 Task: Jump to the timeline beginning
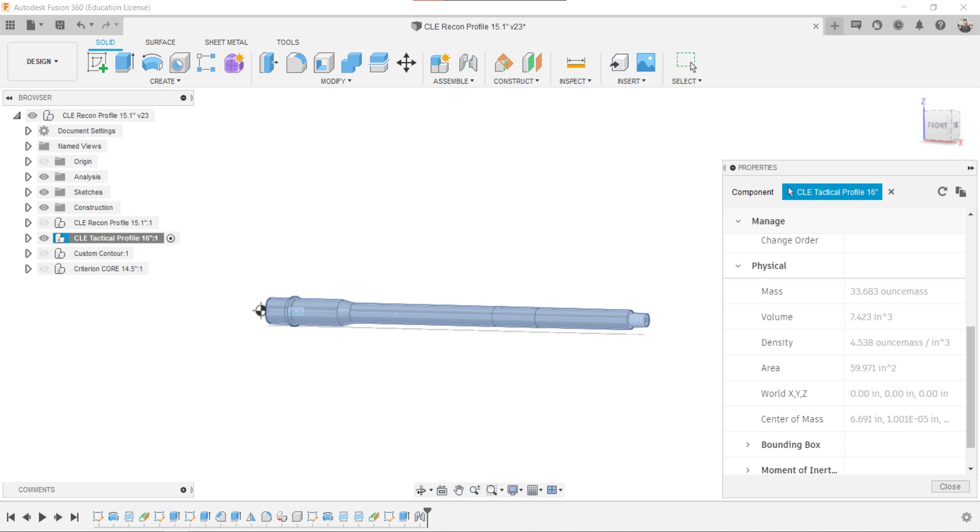coord(11,517)
